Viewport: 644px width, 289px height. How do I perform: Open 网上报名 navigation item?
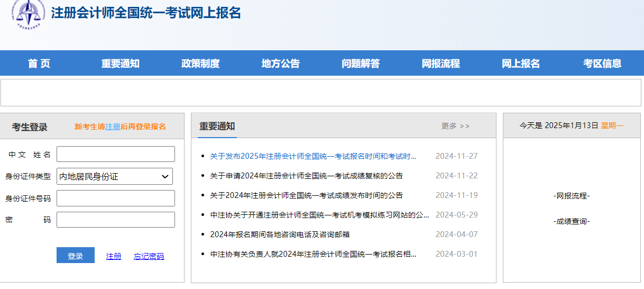pos(521,64)
